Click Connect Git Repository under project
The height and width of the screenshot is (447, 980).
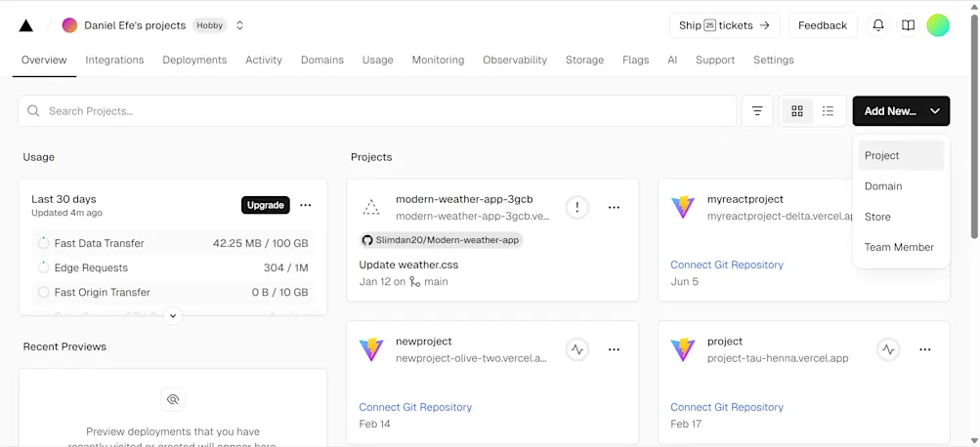(x=726, y=407)
